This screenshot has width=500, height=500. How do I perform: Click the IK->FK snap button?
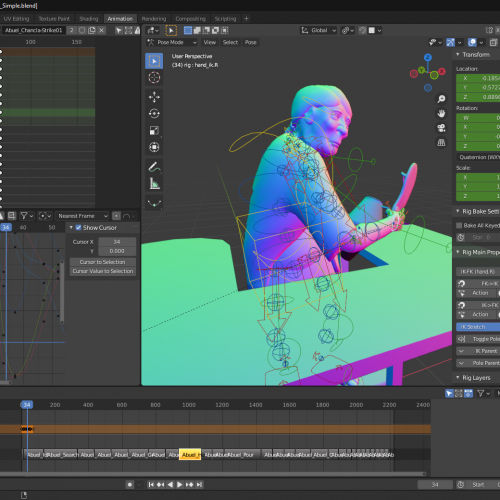click(478, 305)
